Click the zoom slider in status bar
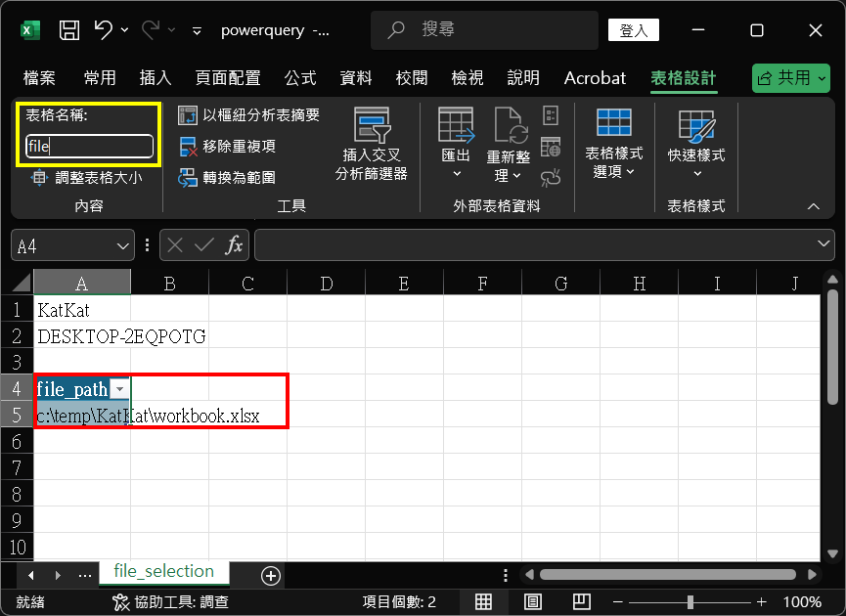This screenshot has height=616, width=846. pos(690,601)
